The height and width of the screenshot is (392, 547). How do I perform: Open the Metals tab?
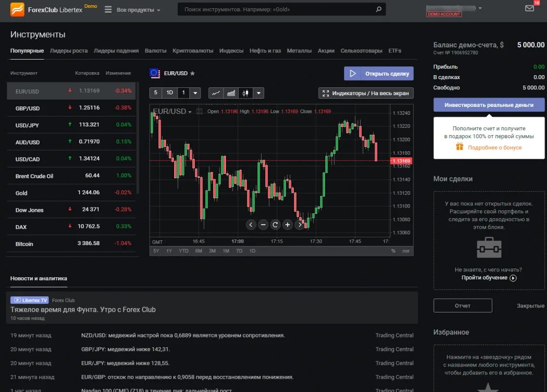tap(299, 51)
